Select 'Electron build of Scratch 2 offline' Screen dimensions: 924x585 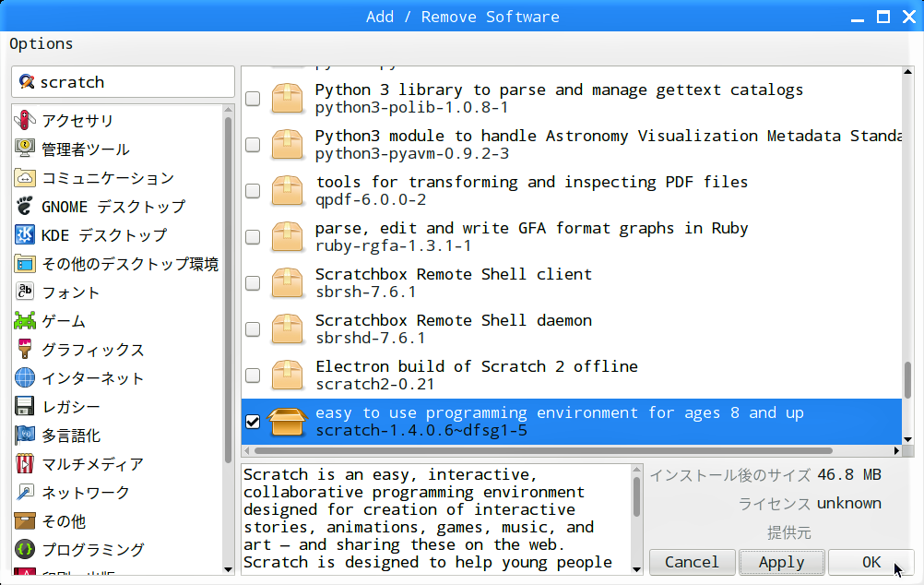tap(572, 375)
